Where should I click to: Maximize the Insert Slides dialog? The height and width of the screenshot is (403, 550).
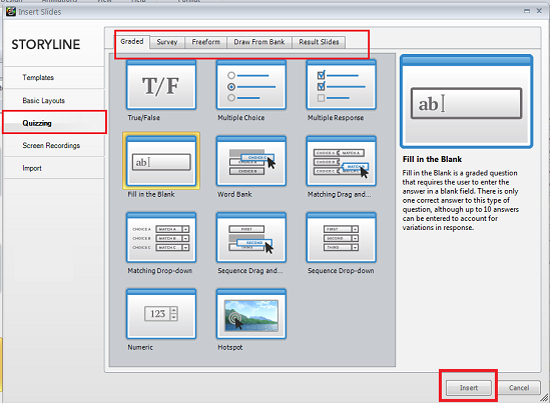point(527,11)
